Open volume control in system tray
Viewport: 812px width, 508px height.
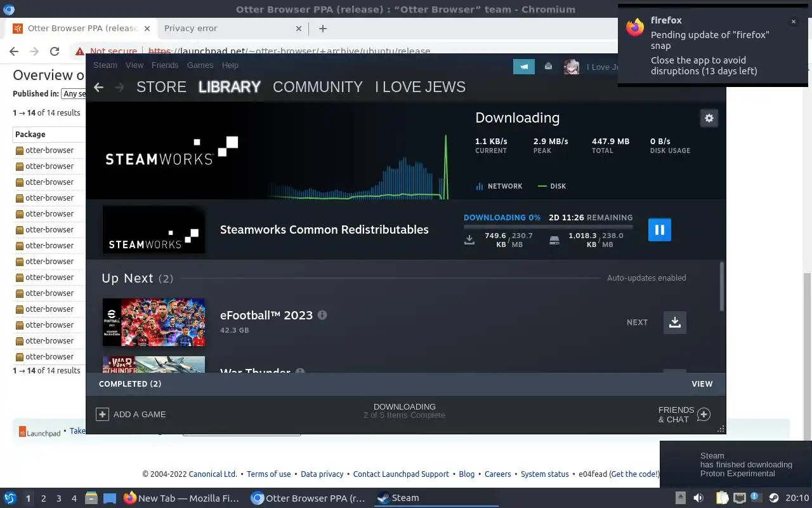(x=698, y=498)
